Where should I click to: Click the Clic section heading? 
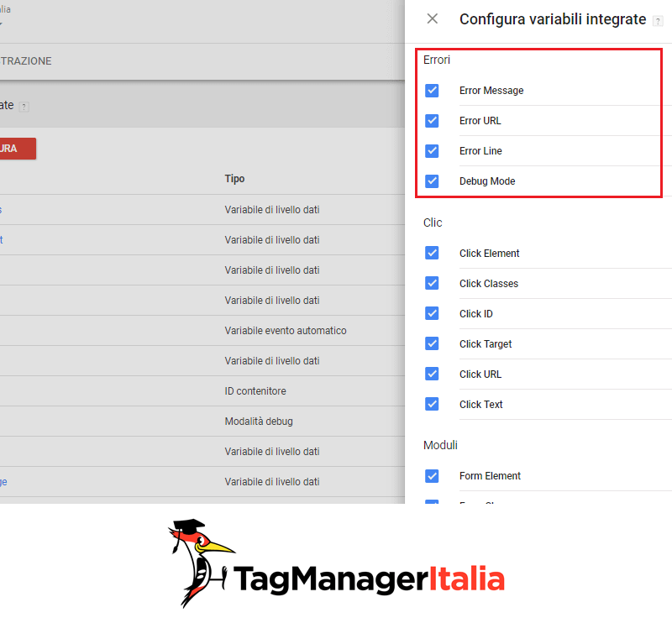pos(433,223)
